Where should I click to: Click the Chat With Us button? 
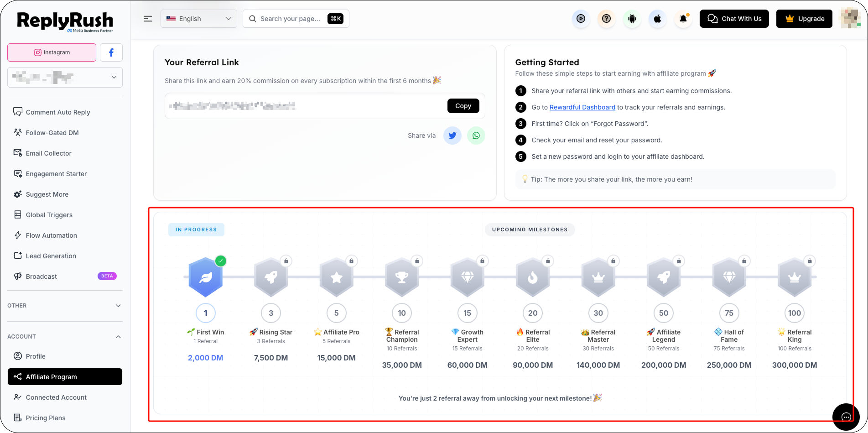coord(734,19)
